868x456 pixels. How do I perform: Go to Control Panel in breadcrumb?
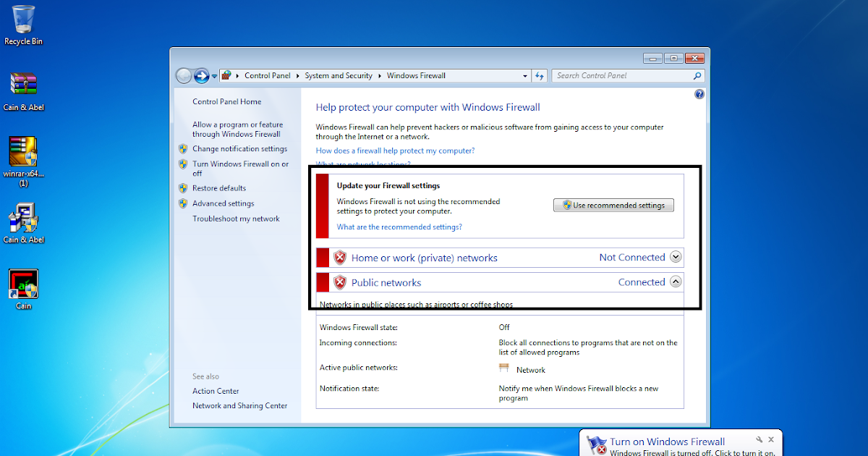(268, 75)
